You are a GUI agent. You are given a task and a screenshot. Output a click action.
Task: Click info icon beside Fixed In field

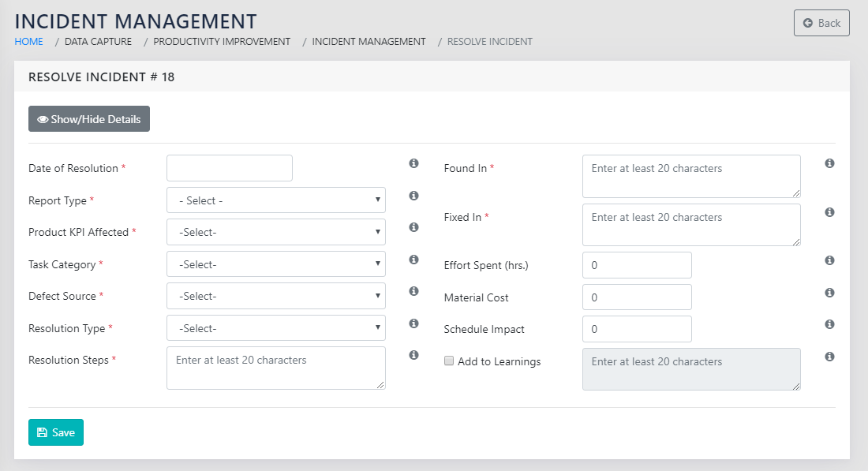coord(829,212)
